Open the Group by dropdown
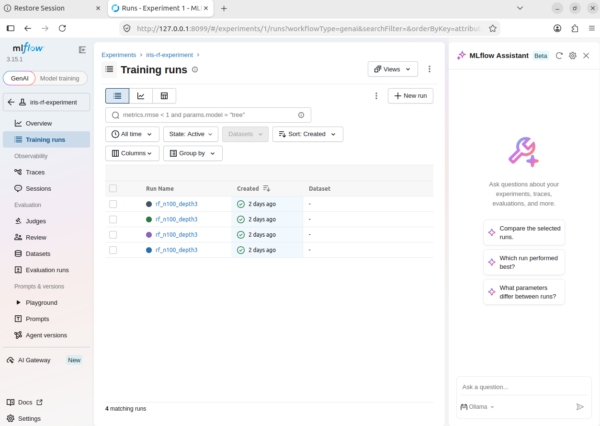Viewport: 600px width, 426px height. pos(193,153)
